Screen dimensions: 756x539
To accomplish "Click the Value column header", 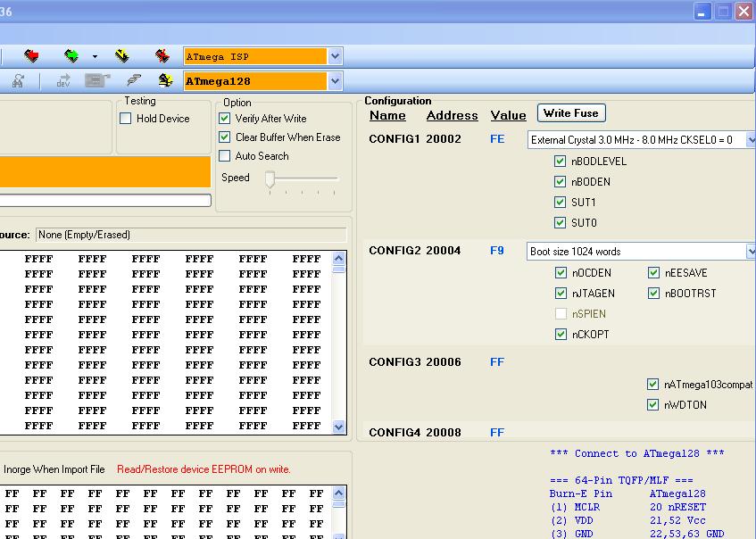I will click(508, 116).
